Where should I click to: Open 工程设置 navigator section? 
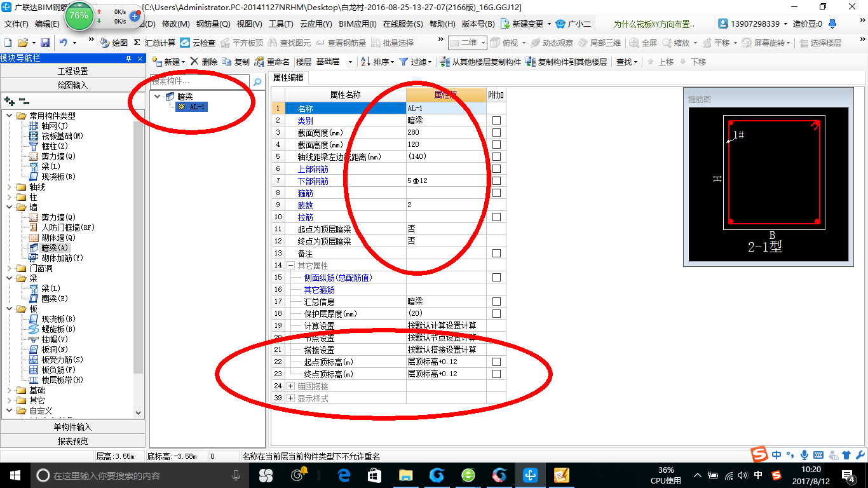coord(72,71)
